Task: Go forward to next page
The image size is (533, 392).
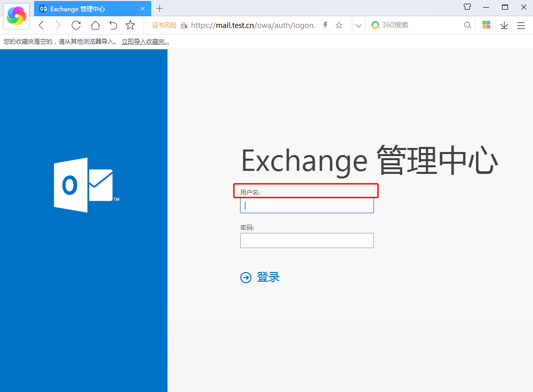Action: click(58, 25)
